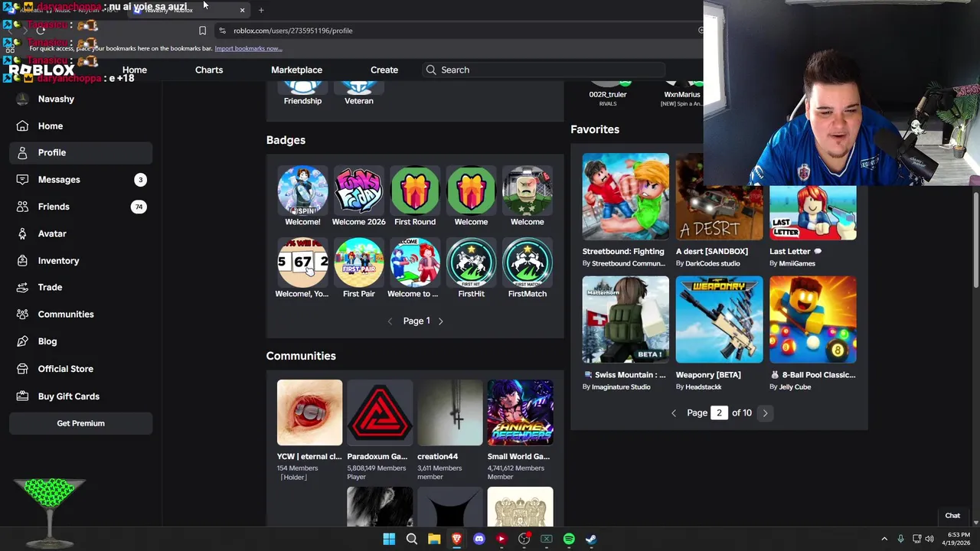Open Small World Games community thumbnail
The image size is (980, 551).
[x=520, y=412]
